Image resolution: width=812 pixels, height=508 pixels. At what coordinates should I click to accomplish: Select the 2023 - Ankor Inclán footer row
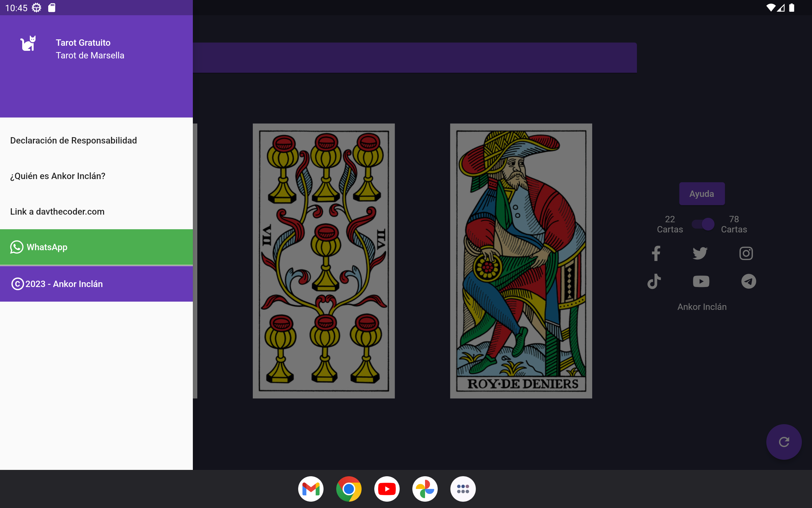(x=96, y=284)
